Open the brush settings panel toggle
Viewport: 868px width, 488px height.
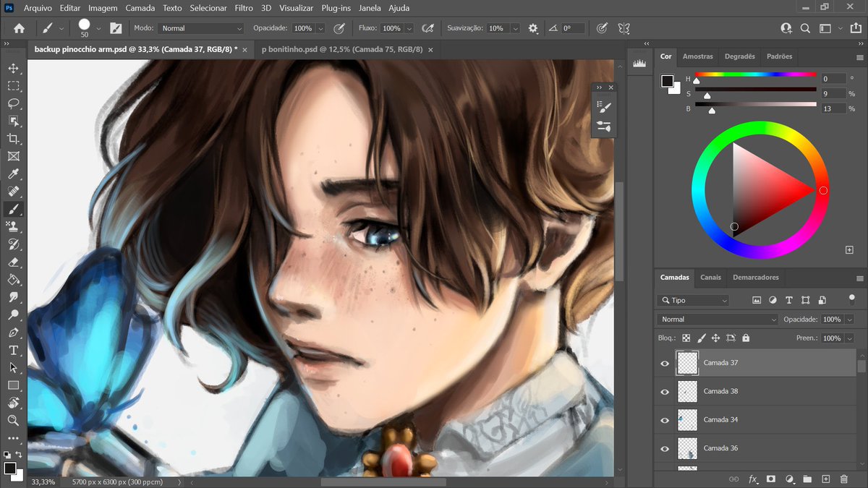pyautogui.click(x=116, y=28)
